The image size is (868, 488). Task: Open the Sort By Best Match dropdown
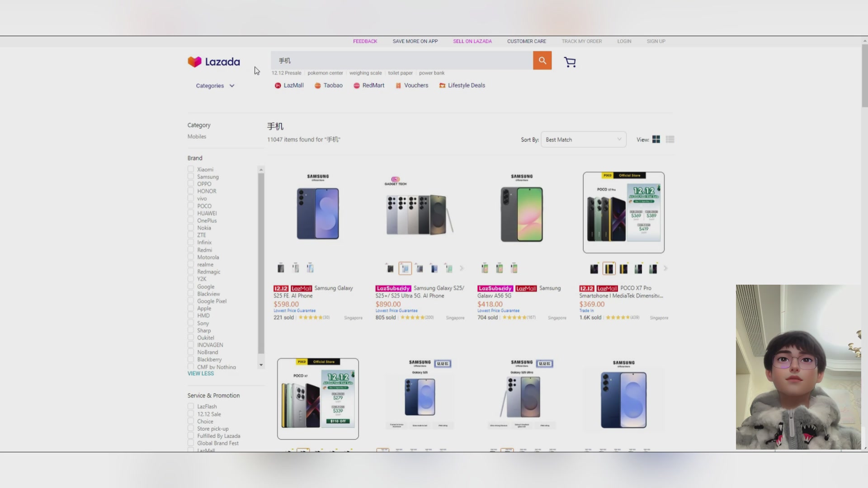[x=583, y=140]
